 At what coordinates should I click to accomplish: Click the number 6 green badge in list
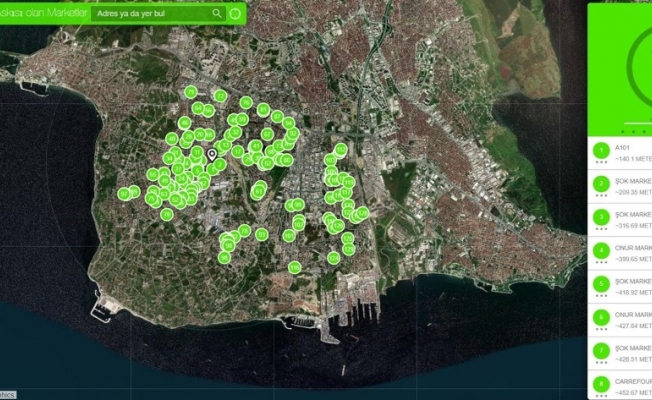601,317
